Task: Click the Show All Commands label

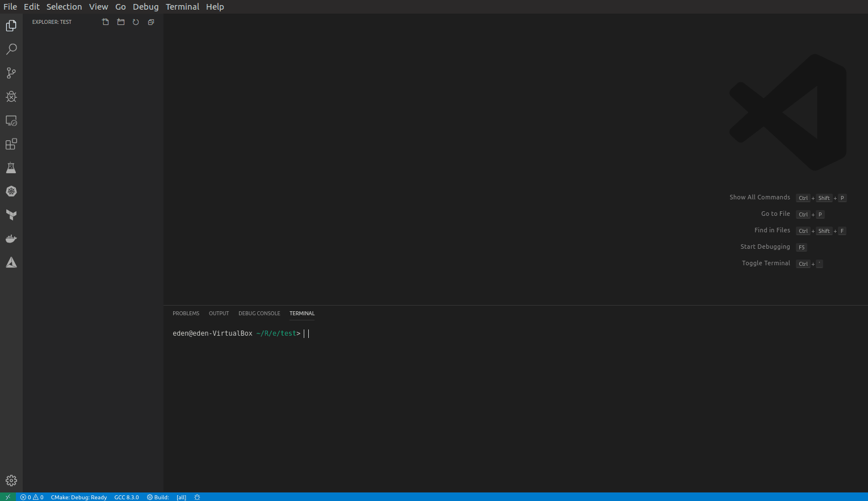Action: pos(760,198)
